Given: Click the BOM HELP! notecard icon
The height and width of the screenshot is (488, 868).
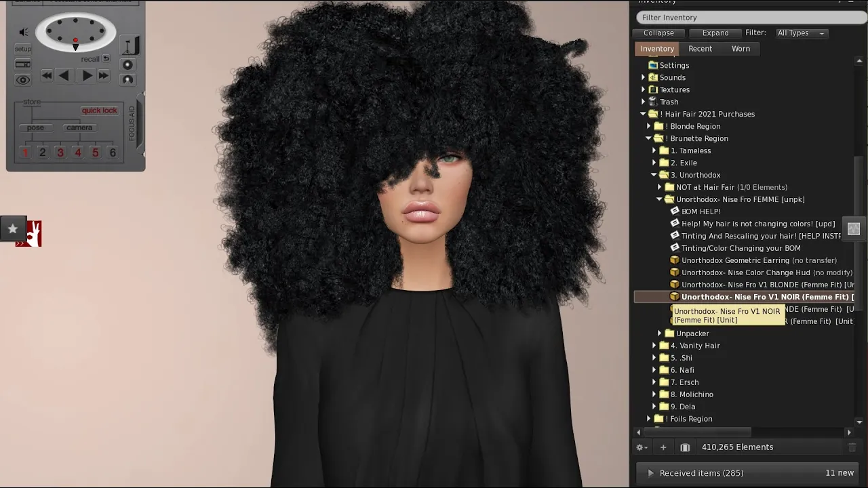Looking at the screenshot, I should [x=675, y=211].
